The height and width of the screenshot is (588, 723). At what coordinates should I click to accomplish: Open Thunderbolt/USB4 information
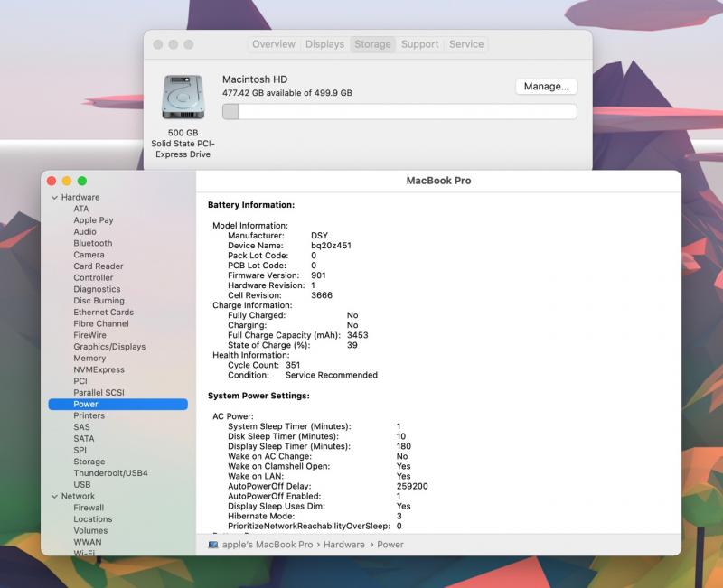[x=110, y=473]
